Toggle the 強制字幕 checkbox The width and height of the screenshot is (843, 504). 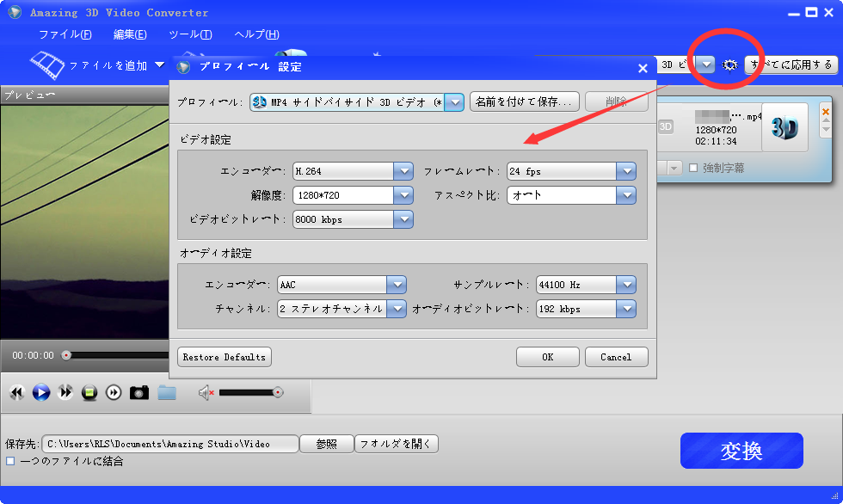(693, 168)
